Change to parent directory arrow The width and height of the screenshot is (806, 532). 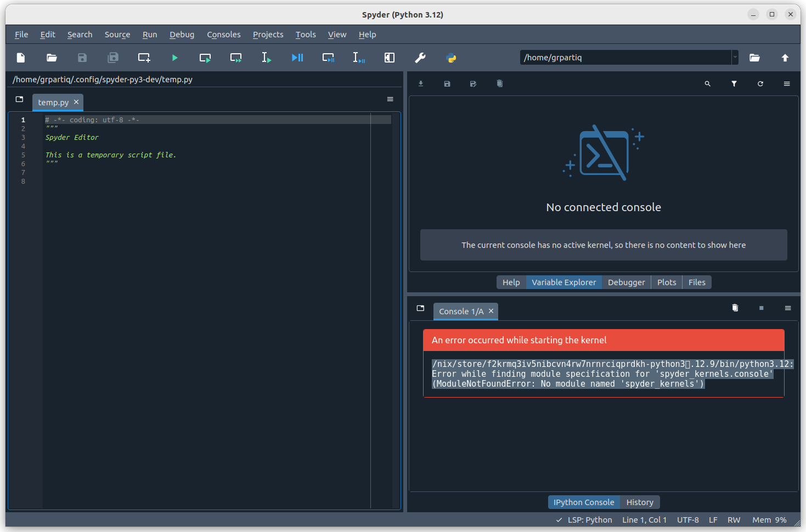click(785, 58)
